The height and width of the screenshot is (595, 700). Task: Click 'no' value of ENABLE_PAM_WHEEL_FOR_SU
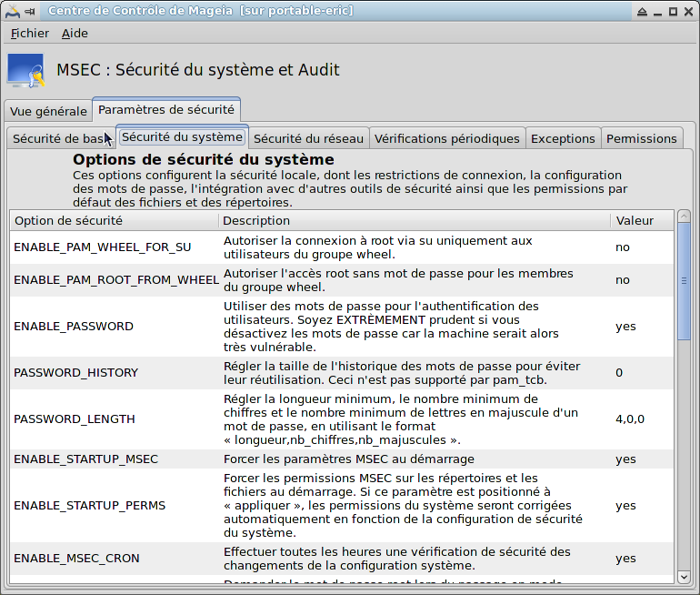point(623,247)
